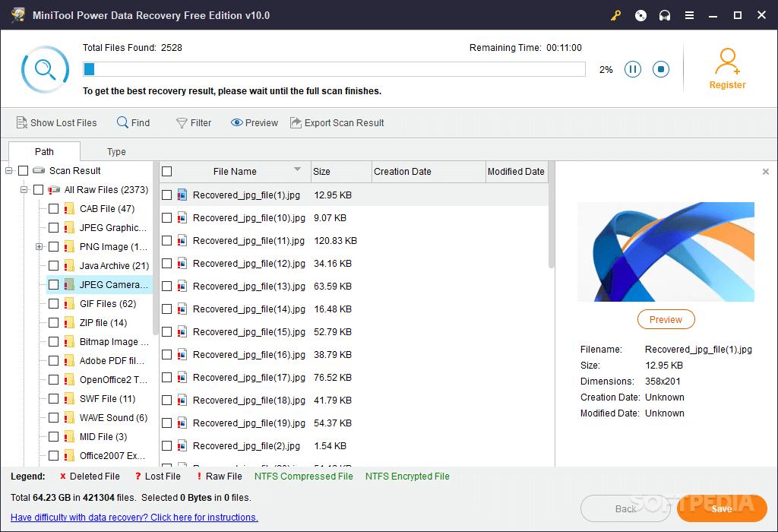This screenshot has width=778, height=532.
Task: Sort by the Size column header
Action: pyautogui.click(x=341, y=171)
